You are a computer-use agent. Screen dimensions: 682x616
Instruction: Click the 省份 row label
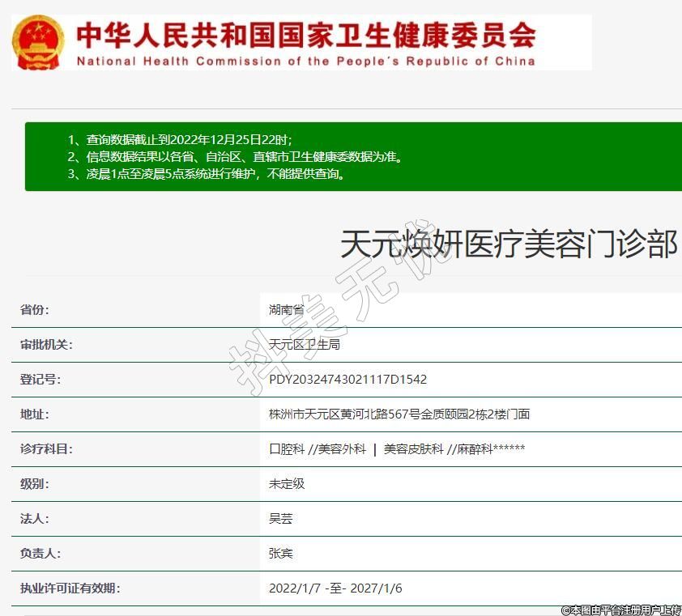coord(35,310)
